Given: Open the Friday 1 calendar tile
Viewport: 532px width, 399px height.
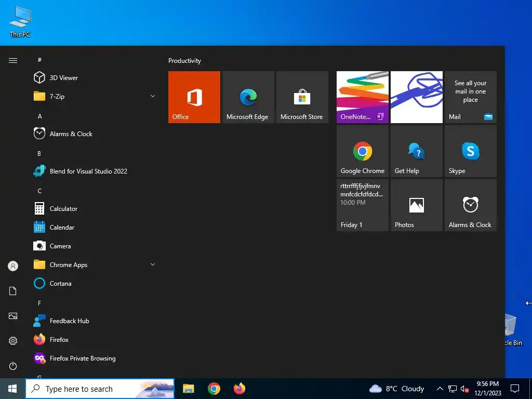Looking at the screenshot, I should (362, 205).
